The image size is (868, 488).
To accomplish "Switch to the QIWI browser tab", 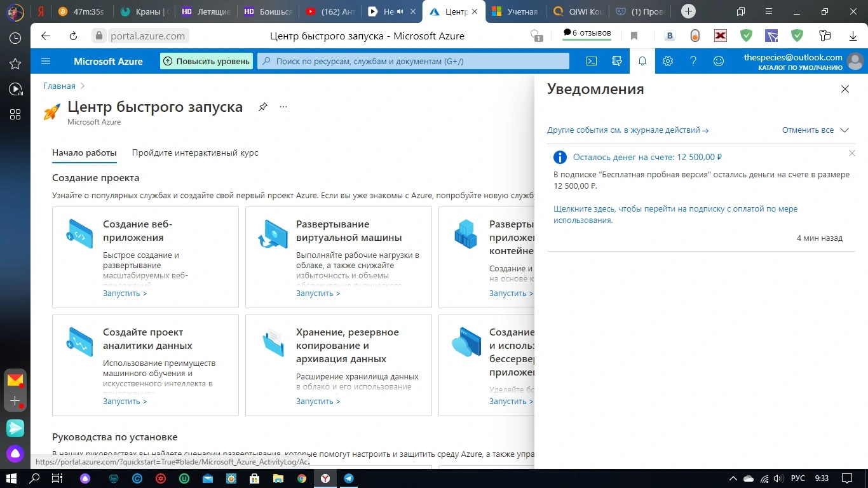I will pyautogui.click(x=577, y=11).
